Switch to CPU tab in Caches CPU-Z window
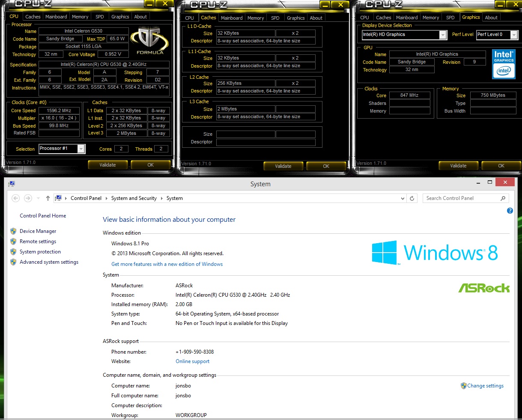Image resolution: width=522 pixels, height=420 pixels. pos(190,18)
